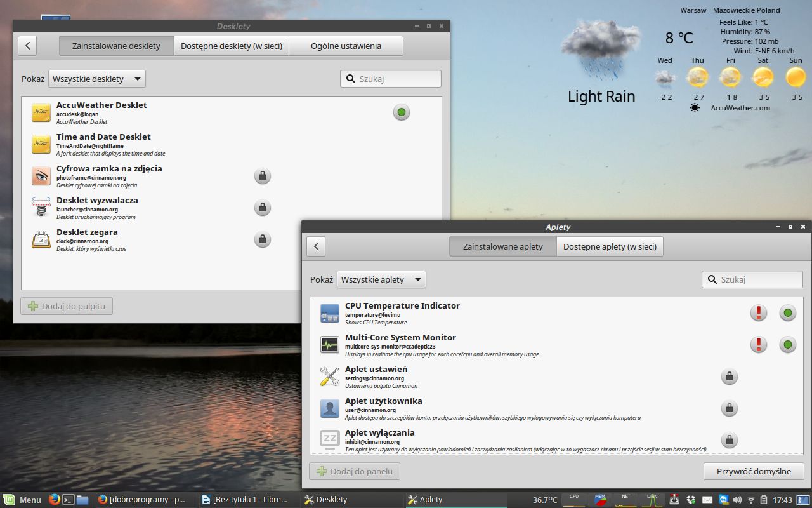Image resolution: width=812 pixels, height=508 pixels.
Task: Switch to Dostępne desklety (w sieci) tab
Action: tap(232, 46)
